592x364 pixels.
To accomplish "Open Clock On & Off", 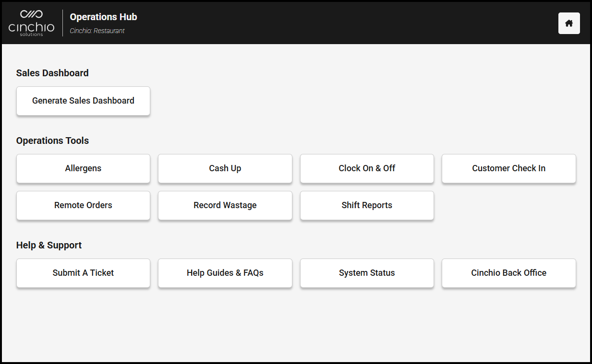I will tap(367, 168).
